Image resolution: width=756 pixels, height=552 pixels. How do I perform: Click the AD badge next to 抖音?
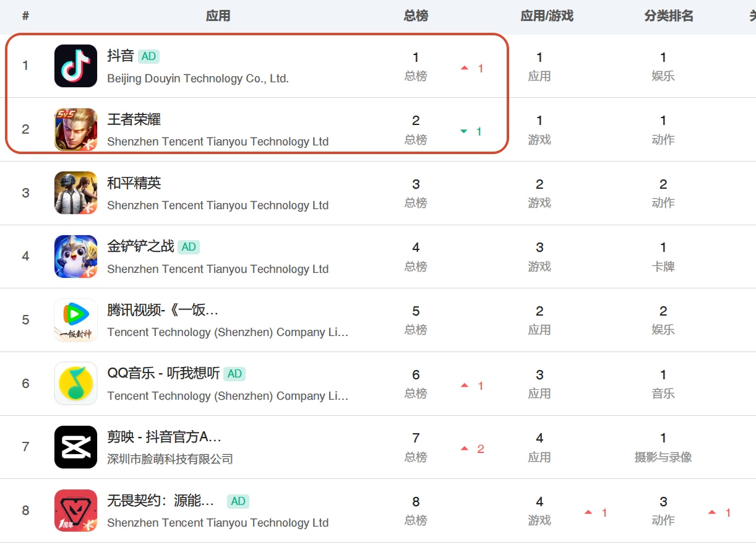click(x=148, y=56)
